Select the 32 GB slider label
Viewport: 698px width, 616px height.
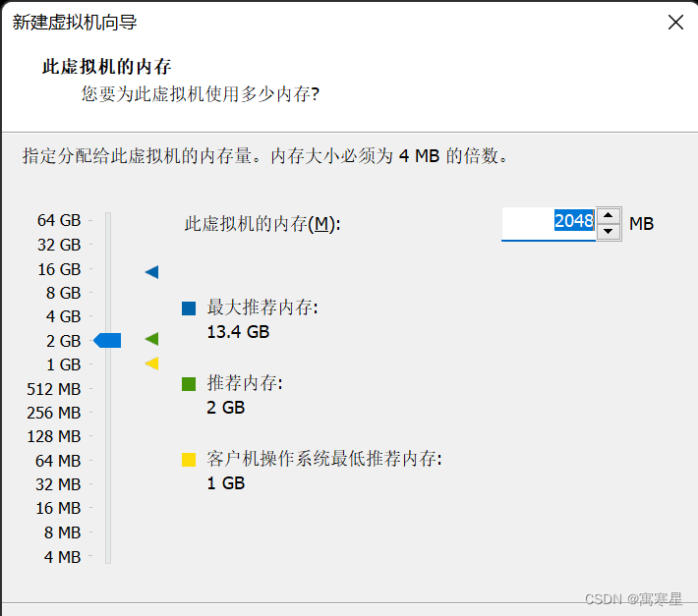click(x=59, y=245)
